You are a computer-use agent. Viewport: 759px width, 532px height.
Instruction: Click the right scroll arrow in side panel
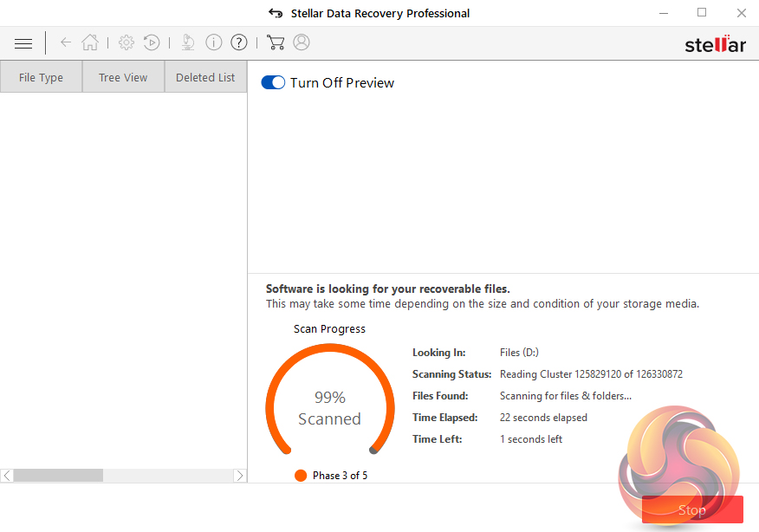pos(240,476)
